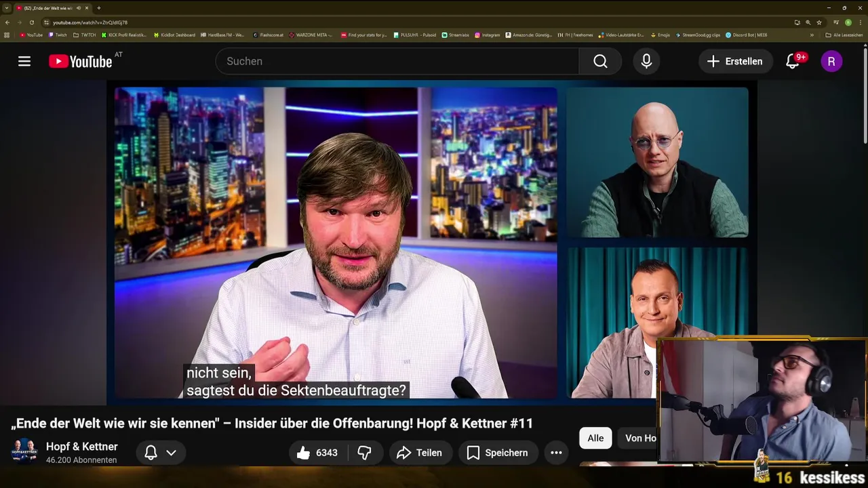
Task: Open more actions three-dot menu
Action: pyautogui.click(x=556, y=453)
